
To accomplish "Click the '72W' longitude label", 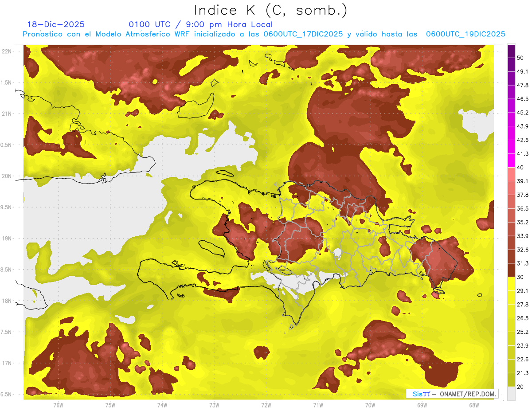I will (266, 404).
